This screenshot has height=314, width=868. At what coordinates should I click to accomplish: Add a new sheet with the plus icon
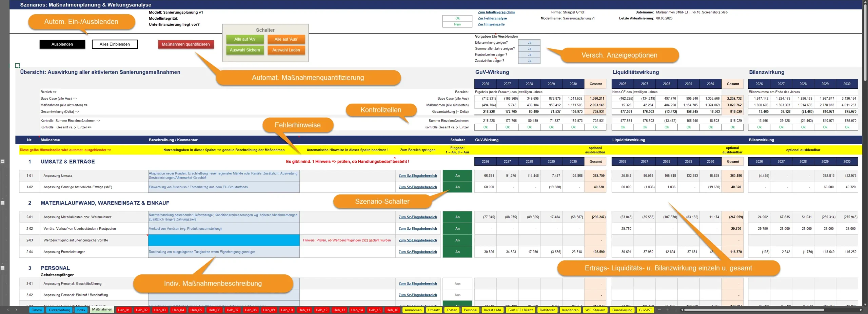668,310
